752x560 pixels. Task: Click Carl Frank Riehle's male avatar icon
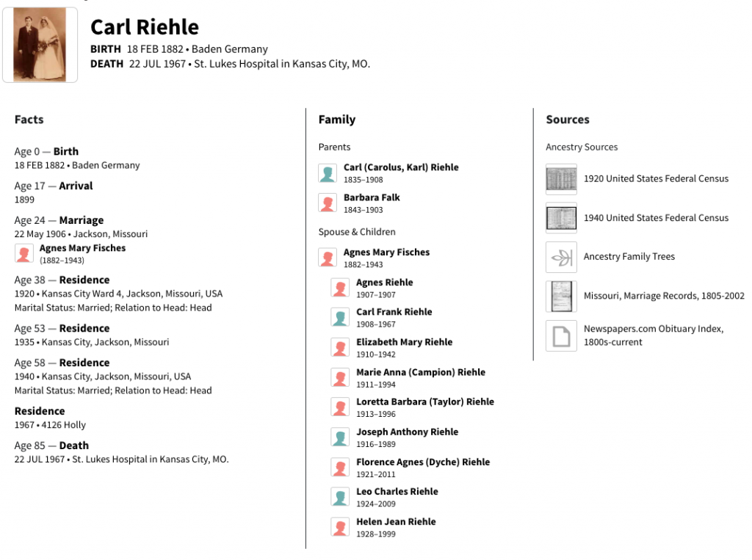click(x=340, y=318)
